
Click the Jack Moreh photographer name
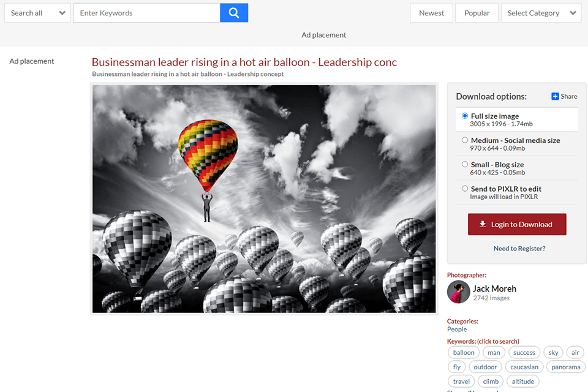pyautogui.click(x=494, y=288)
